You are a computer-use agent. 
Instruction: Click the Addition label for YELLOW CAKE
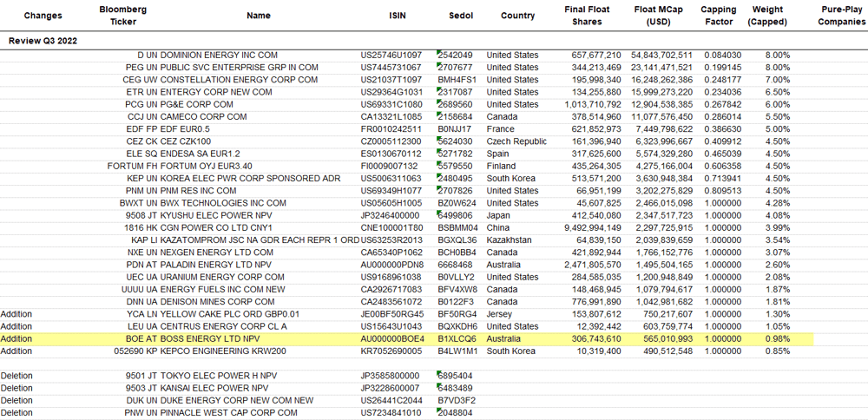point(16,314)
